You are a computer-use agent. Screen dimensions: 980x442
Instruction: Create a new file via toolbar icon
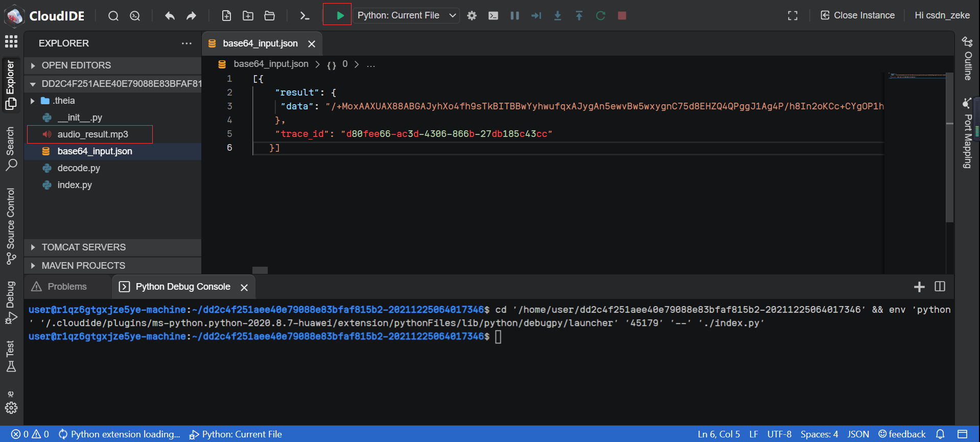tap(226, 16)
